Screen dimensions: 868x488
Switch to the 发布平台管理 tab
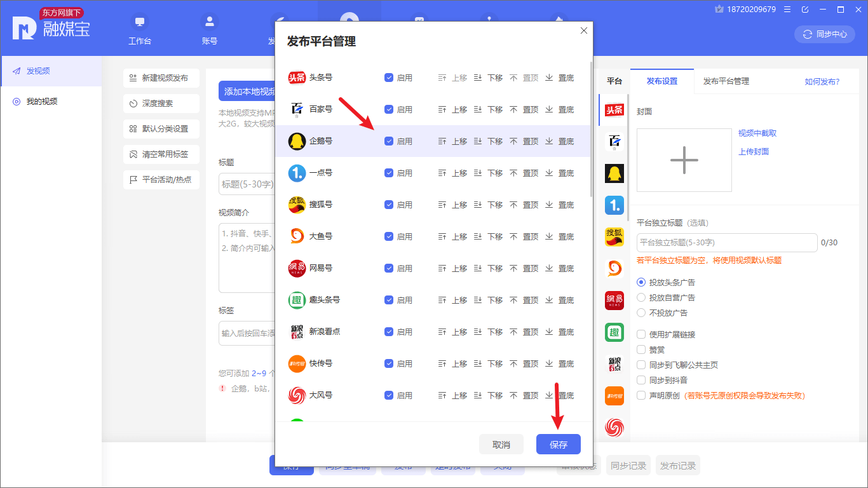pyautogui.click(x=726, y=81)
